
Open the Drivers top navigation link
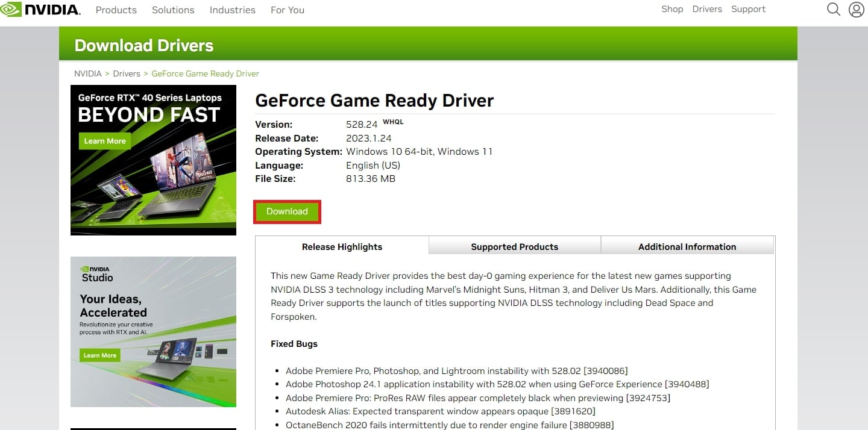pos(707,9)
